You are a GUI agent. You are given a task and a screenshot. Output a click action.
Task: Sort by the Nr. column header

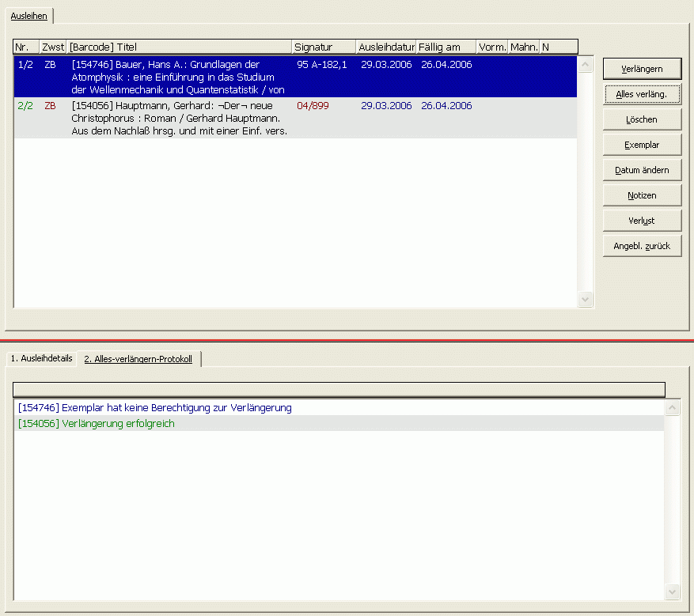[x=26, y=47]
